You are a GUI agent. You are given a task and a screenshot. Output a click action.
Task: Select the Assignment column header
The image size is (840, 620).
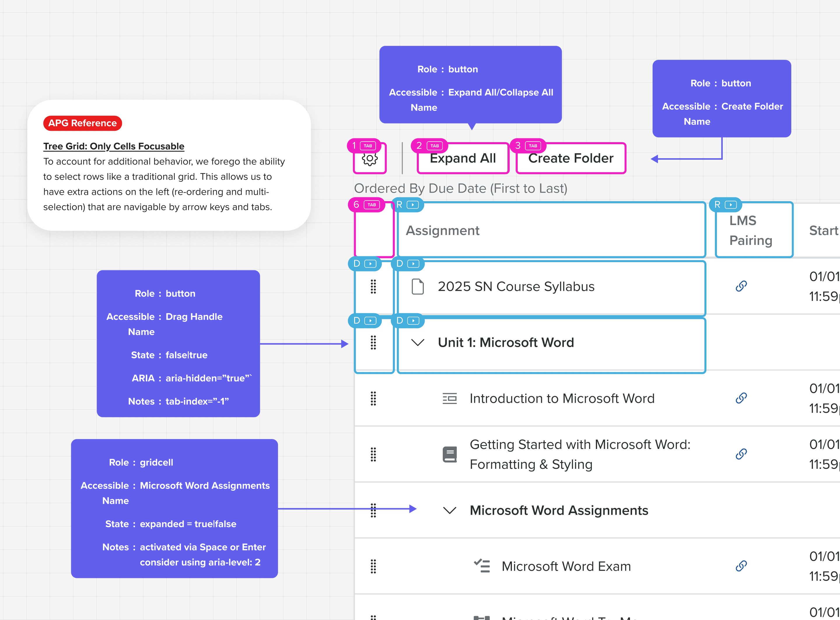tap(442, 230)
